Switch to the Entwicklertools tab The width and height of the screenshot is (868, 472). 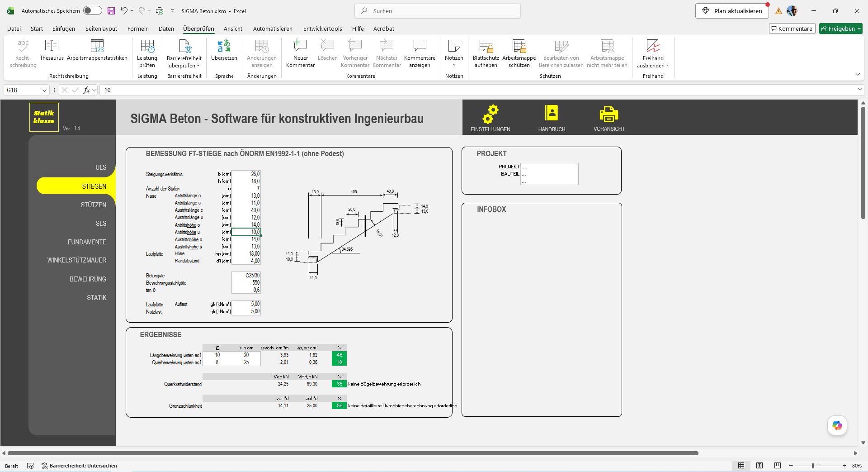[323, 29]
